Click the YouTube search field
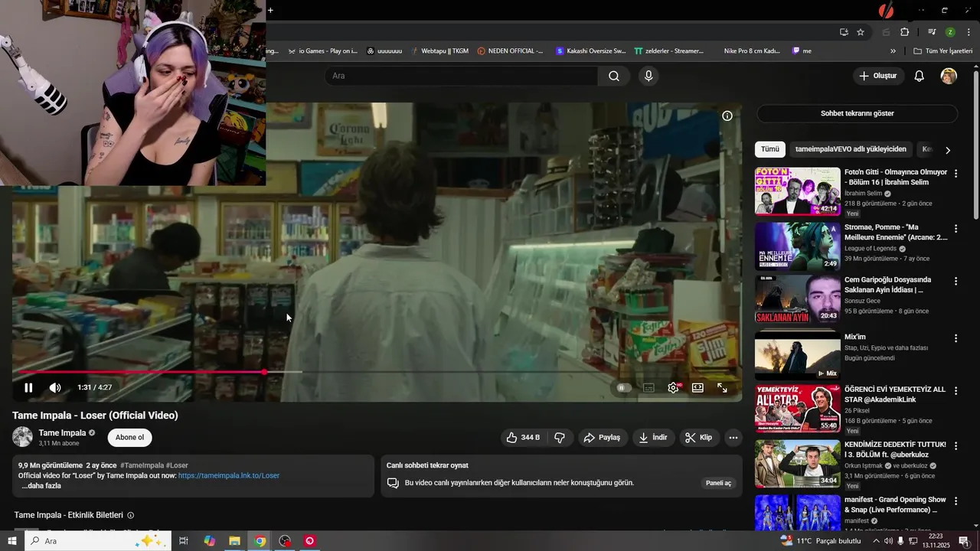This screenshot has width=980, height=551. coord(461,76)
